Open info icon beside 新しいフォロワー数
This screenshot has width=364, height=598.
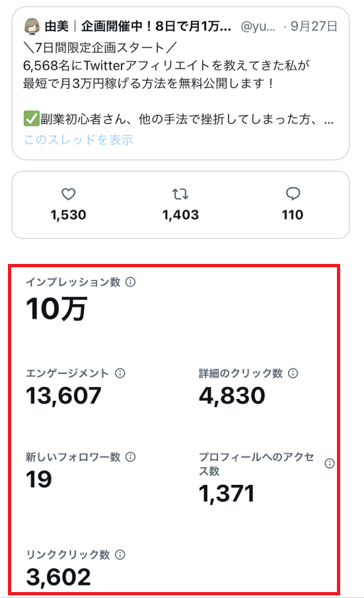click(130, 456)
